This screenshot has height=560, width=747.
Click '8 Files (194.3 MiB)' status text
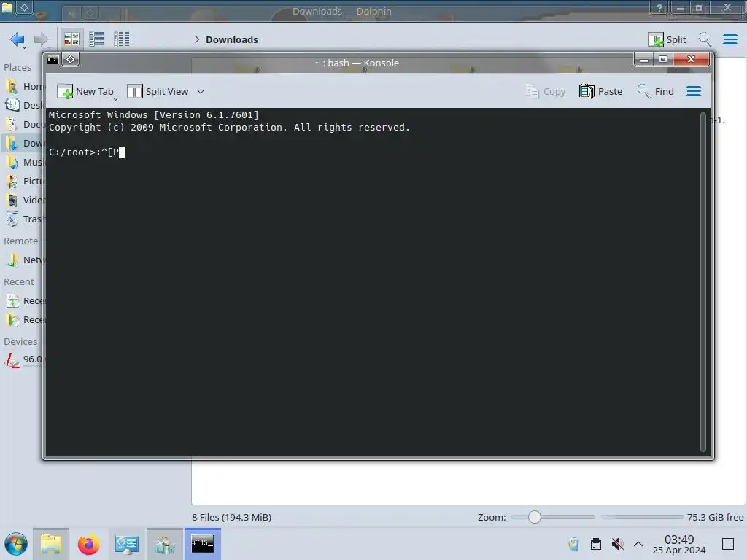pos(231,517)
